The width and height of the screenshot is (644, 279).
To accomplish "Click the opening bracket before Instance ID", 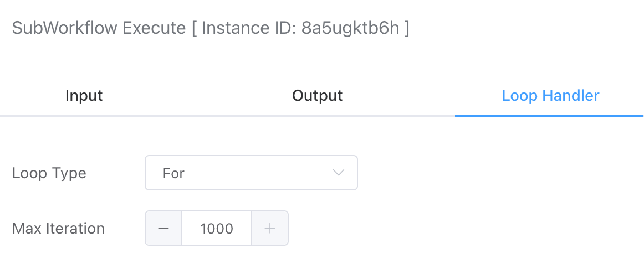I will 195,28.
